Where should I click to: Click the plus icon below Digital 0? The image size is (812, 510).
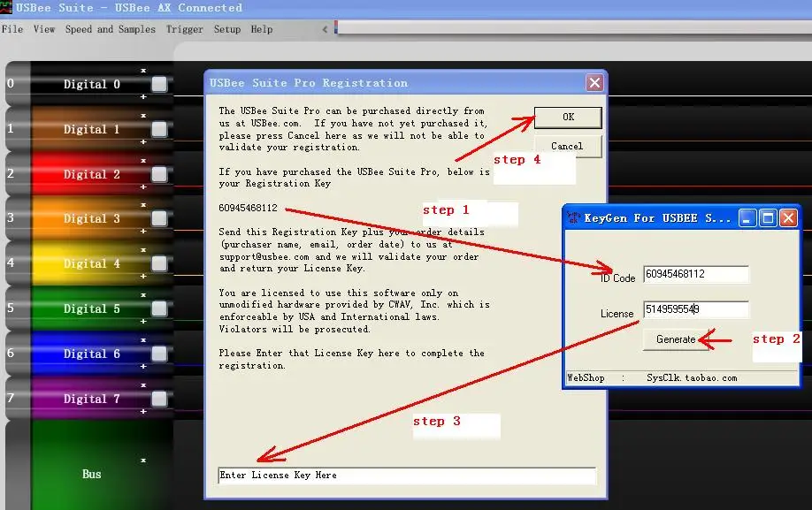[x=143, y=96]
